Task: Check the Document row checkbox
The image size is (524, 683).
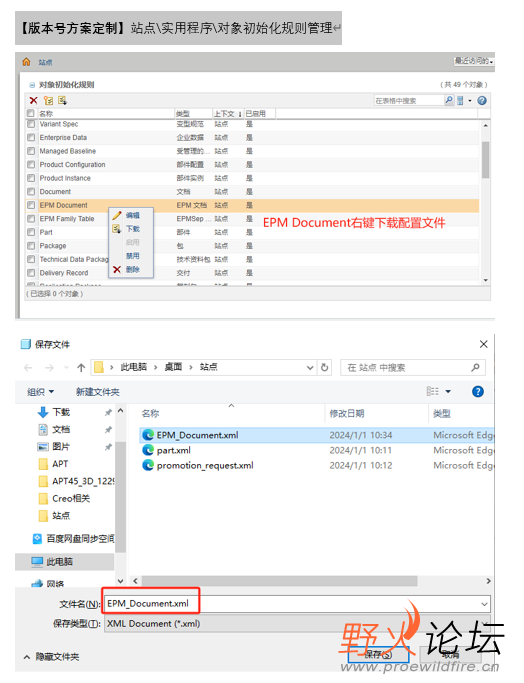Action: [x=30, y=192]
